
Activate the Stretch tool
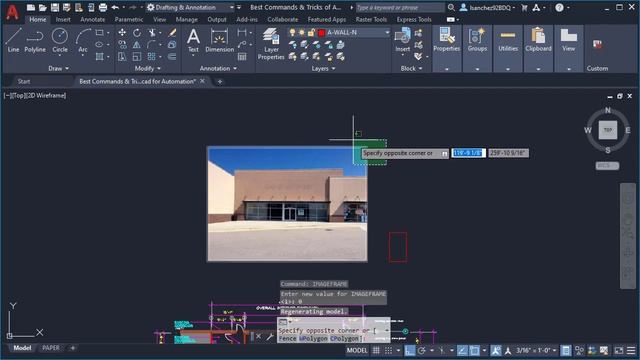[x=122, y=57]
